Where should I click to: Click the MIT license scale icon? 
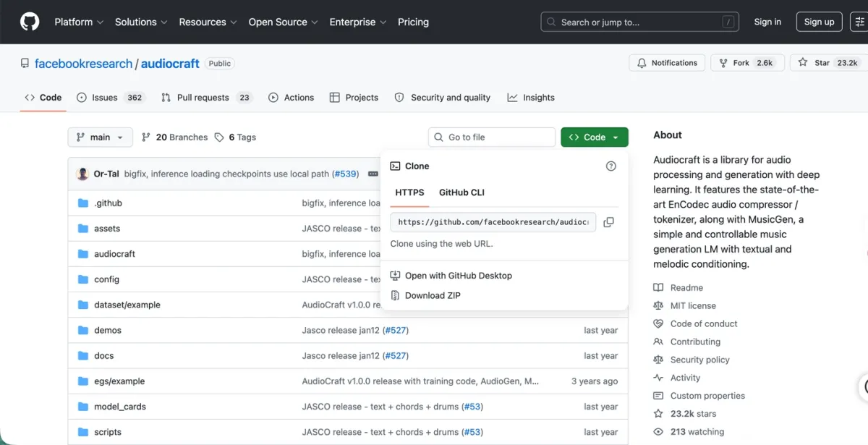point(658,305)
